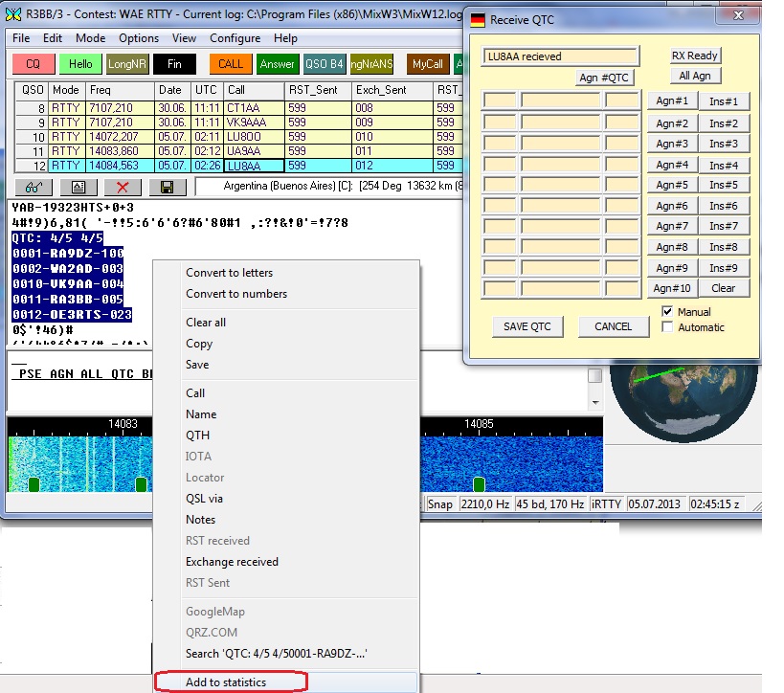The height and width of the screenshot is (693, 784).
Task: Toggle Snap in the status bar
Action: click(x=440, y=504)
